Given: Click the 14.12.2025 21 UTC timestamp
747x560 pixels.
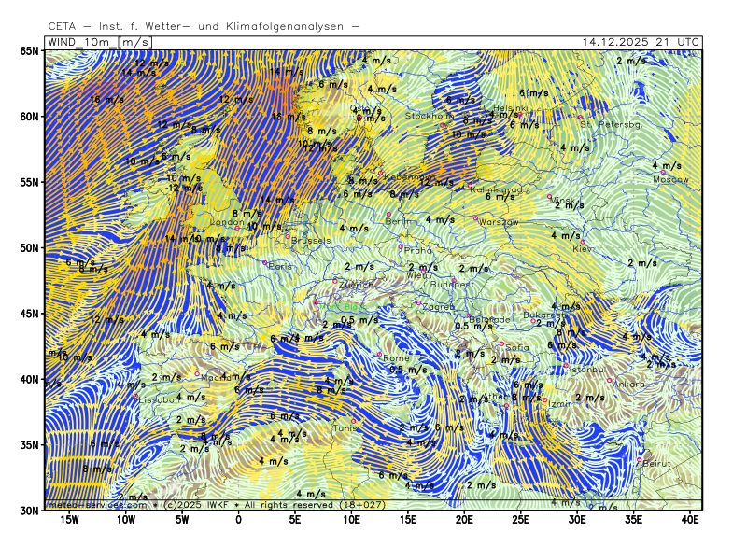Looking at the screenshot, I should point(640,42).
